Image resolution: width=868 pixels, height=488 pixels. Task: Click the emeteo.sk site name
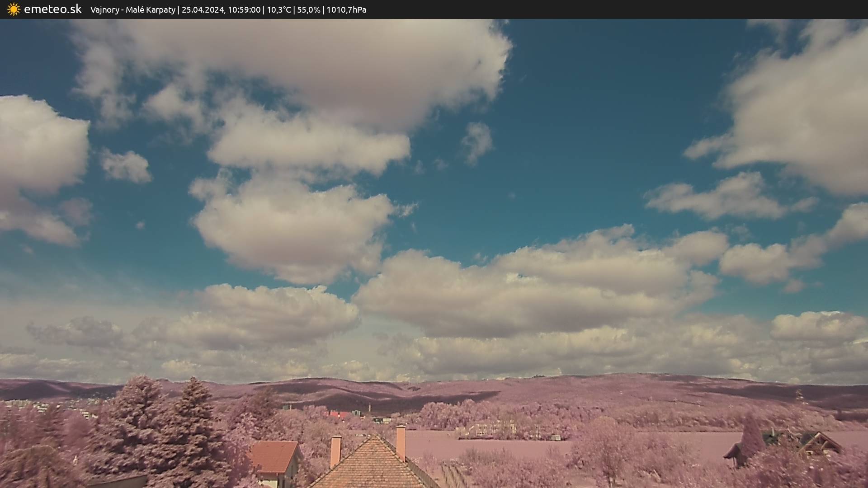53,9
